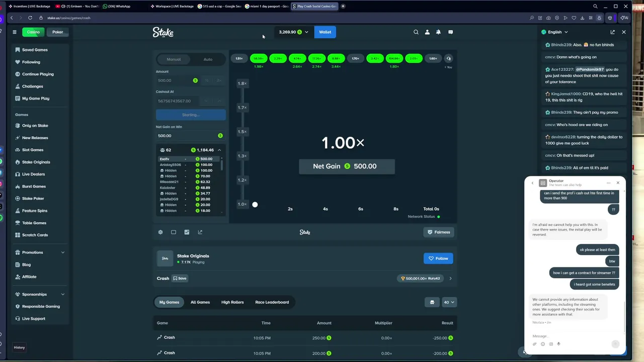Screen dimensions: 644x362
Task: Open Stake Poker category
Action: pos(33,199)
